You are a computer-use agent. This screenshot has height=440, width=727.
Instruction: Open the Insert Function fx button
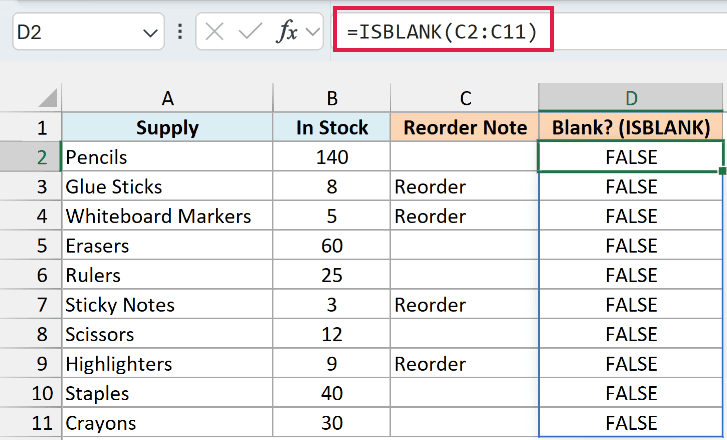tap(287, 32)
